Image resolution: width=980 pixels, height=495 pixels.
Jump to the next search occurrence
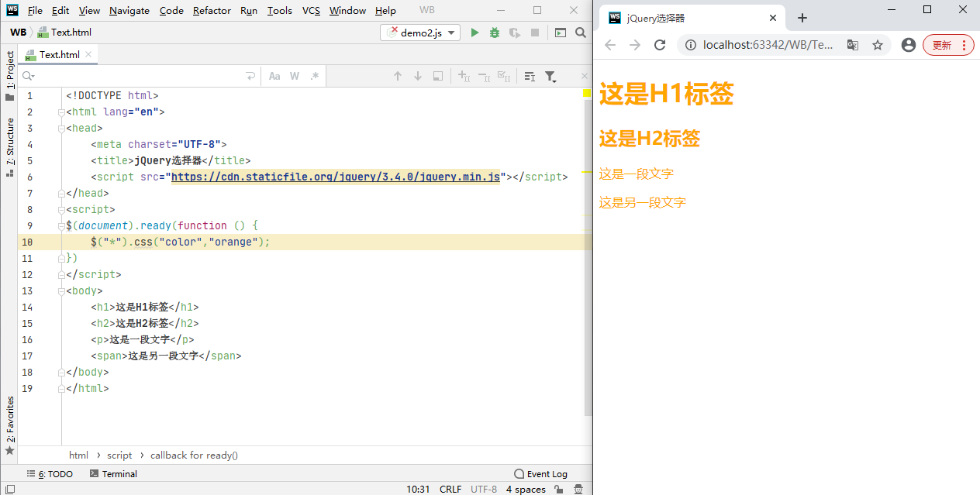pos(418,76)
